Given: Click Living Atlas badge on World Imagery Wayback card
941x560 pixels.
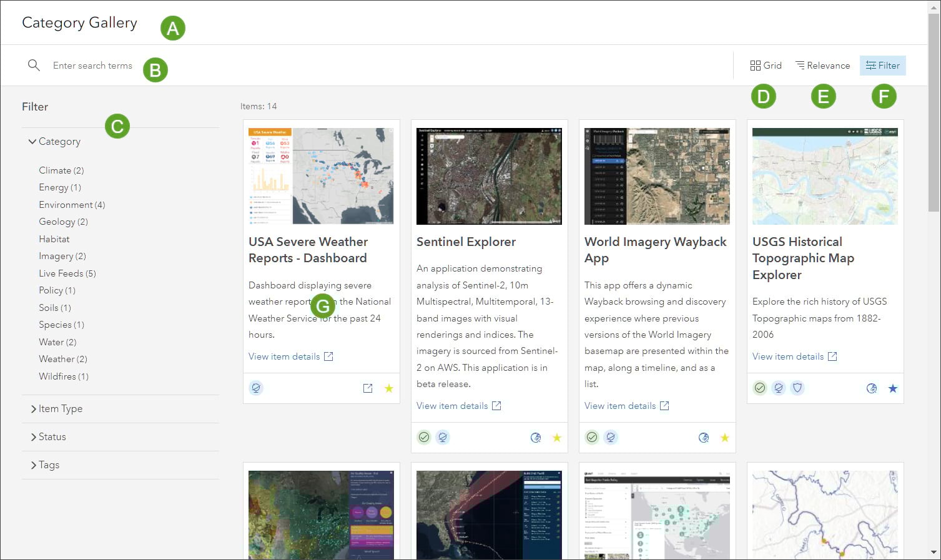Looking at the screenshot, I should (611, 438).
